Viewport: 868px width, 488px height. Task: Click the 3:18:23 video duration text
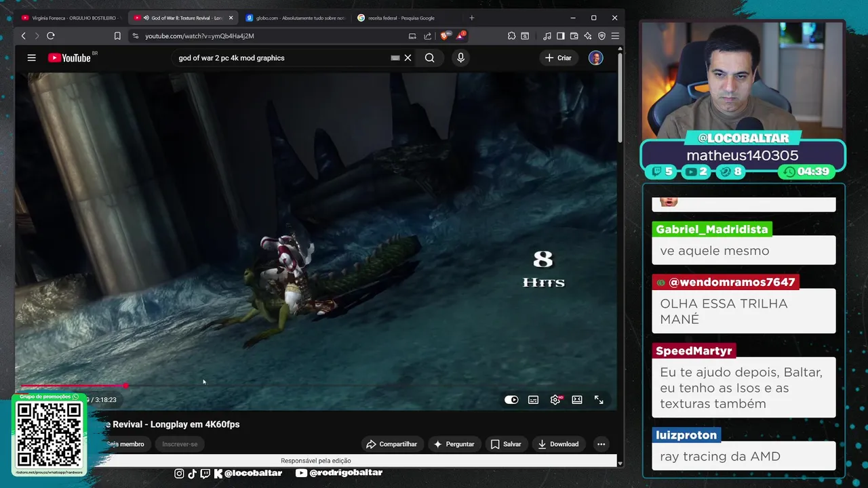pyautogui.click(x=105, y=400)
